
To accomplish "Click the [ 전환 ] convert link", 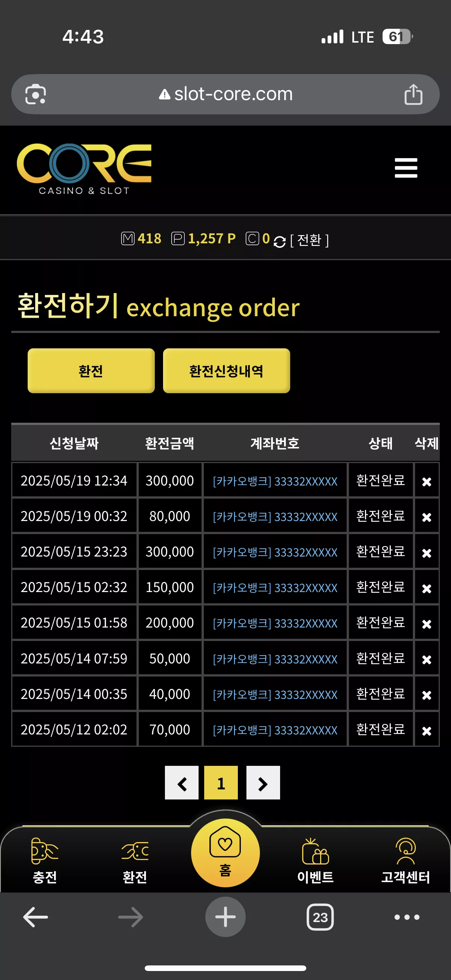I will point(309,240).
